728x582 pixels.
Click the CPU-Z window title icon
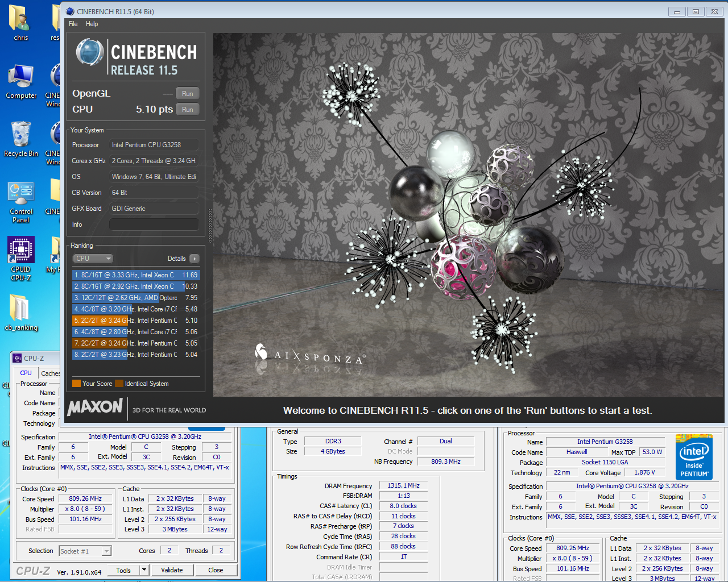17,358
